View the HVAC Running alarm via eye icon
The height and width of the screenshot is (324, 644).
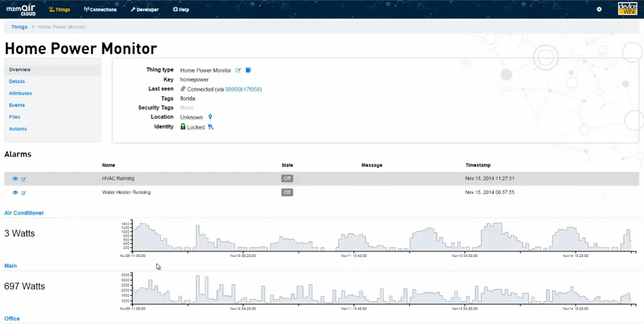(14, 179)
